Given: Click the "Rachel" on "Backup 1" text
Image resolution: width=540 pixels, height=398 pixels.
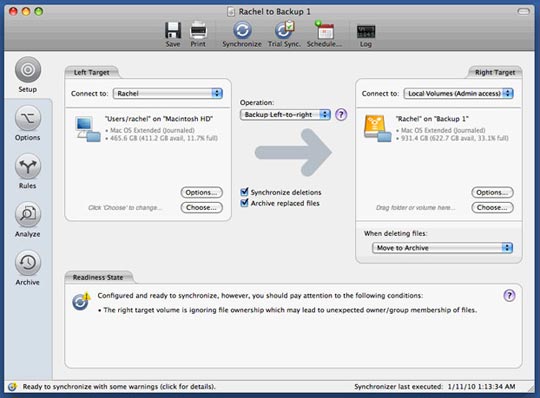Looking at the screenshot, I should coord(432,119).
